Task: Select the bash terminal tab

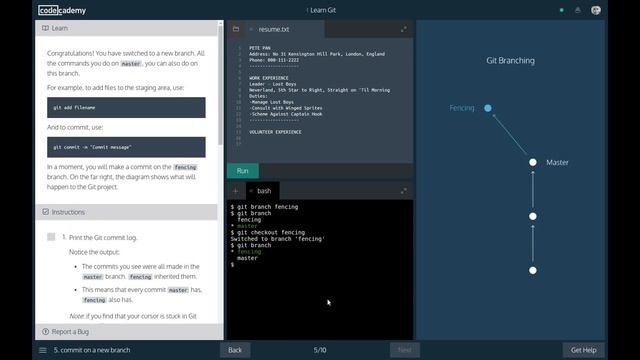Action: point(263,191)
